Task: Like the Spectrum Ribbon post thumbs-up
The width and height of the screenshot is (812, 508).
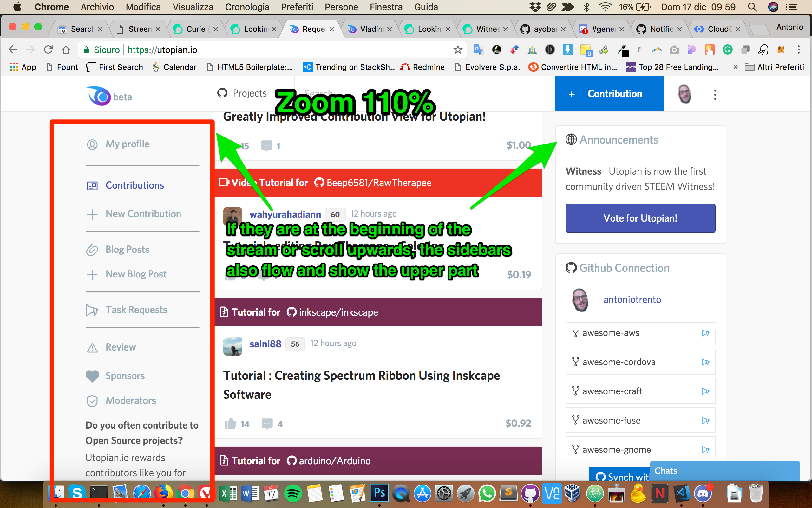Action: point(230,424)
